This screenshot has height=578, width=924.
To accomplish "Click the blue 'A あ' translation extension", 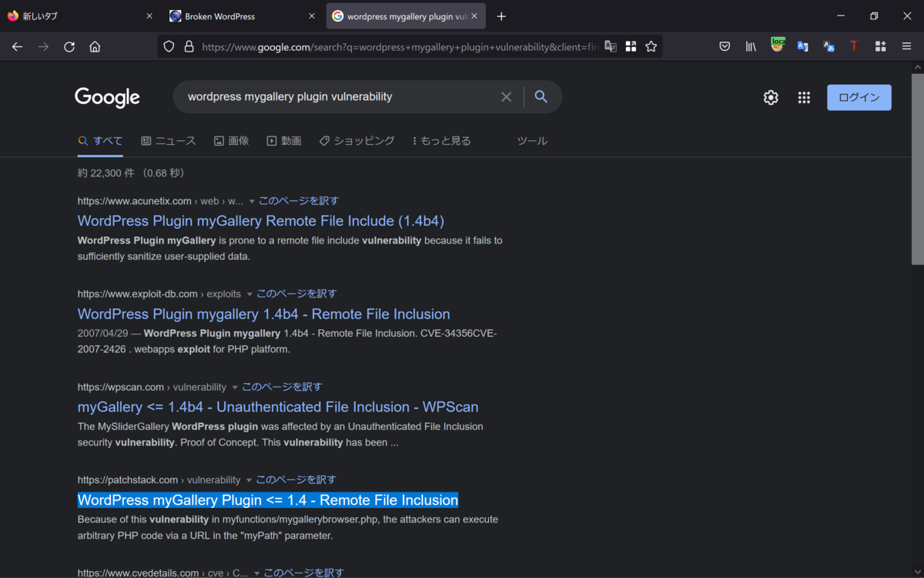I will [829, 46].
